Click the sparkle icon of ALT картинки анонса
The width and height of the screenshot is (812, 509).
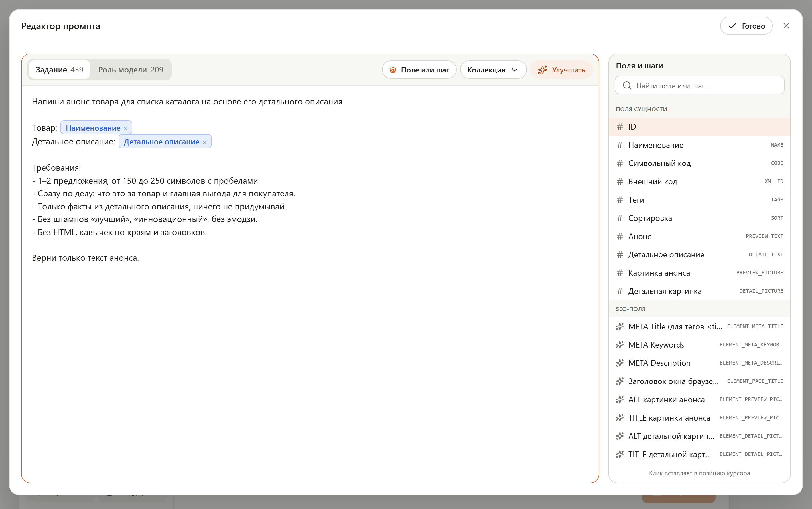coord(620,400)
